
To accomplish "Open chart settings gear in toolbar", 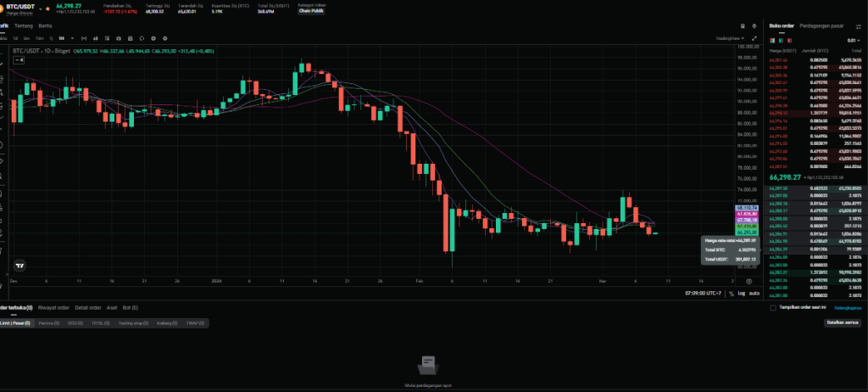I will pyautogui.click(x=153, y=39).
